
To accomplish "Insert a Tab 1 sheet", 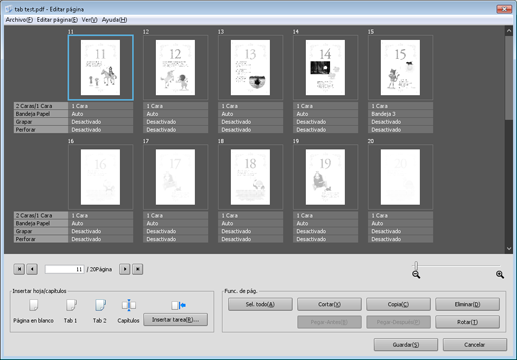I will coord(71,305).
